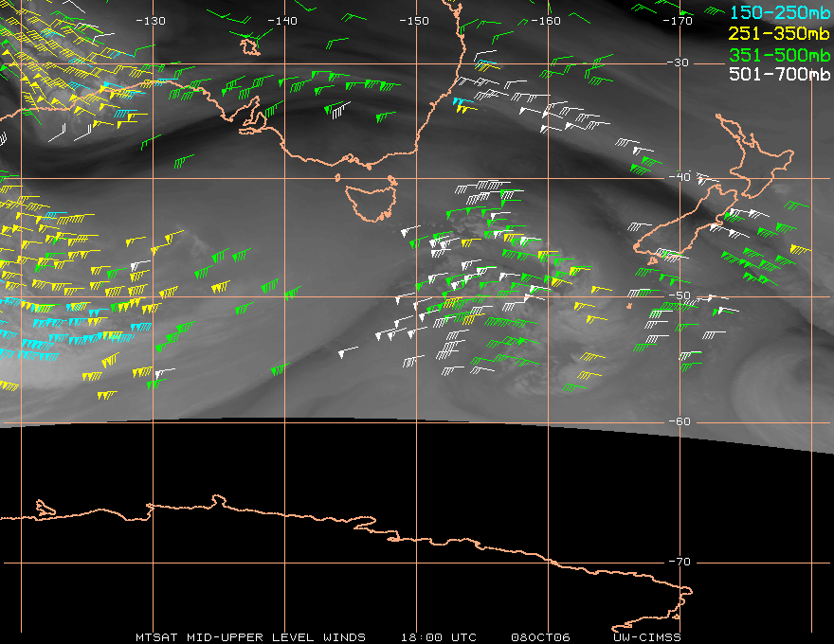Click New Zealand's South Island outline

(686, 224)
